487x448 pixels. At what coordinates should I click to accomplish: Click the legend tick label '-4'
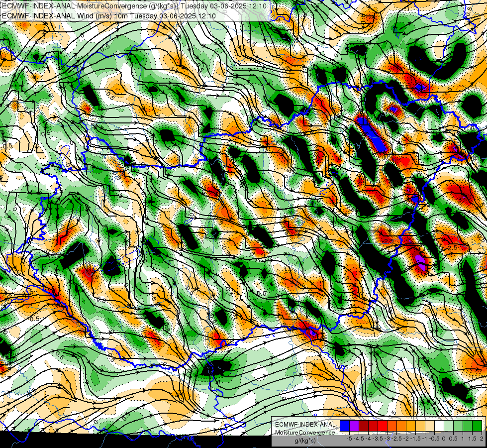pos(368,439)
